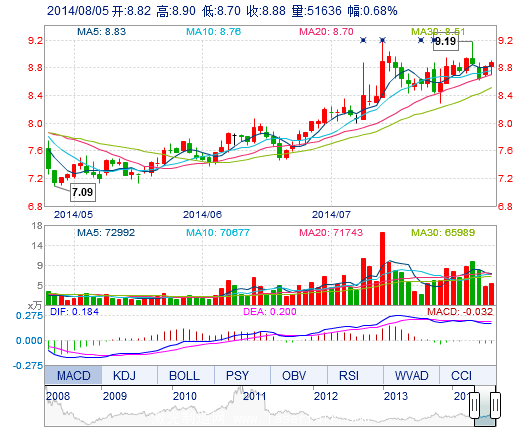The image size is (519, 430).
Task: Click the MA5 price legend label
Action: pos(102,32)
